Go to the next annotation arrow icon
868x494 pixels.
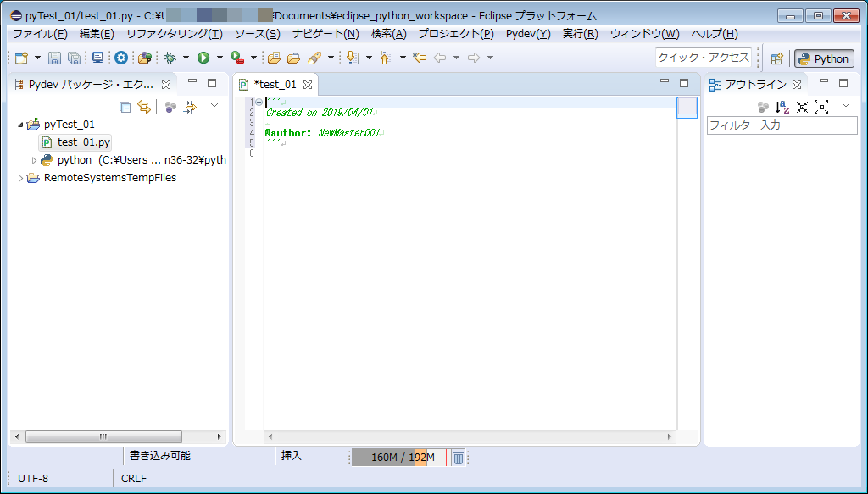(x=352, y=58)
